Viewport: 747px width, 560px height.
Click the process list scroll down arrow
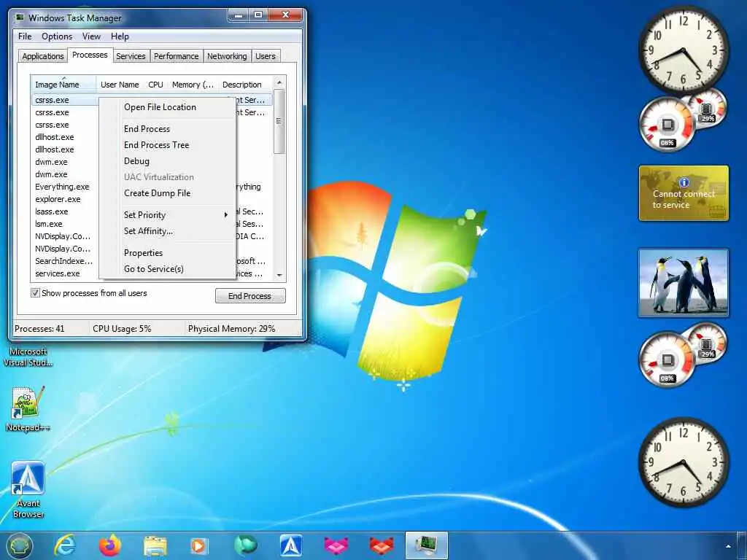point(279,275)
